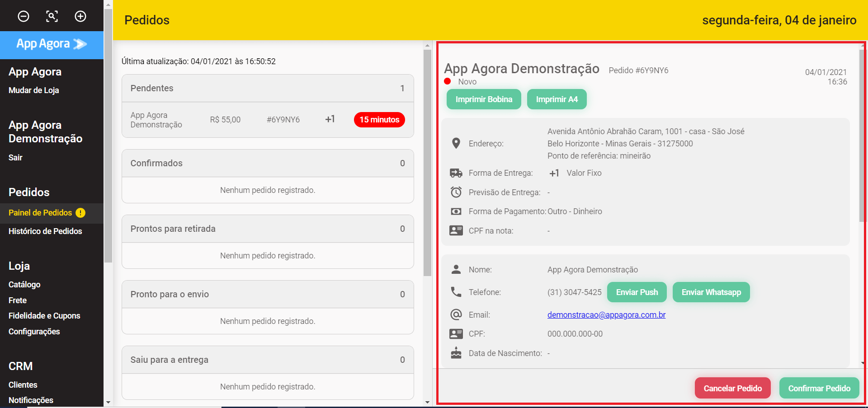868x408 pixels.
Task: Open the Catálogo menu item
Action: (x=24, y=285)
